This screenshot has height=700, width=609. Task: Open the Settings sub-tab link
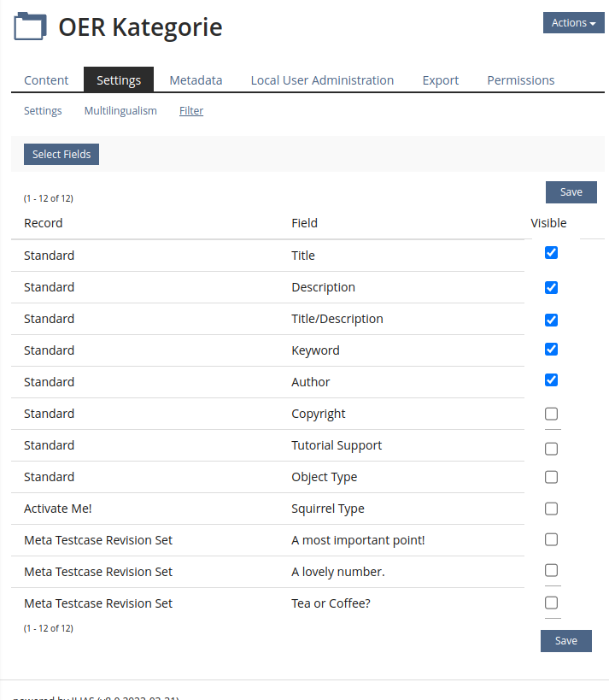point(43,111)
